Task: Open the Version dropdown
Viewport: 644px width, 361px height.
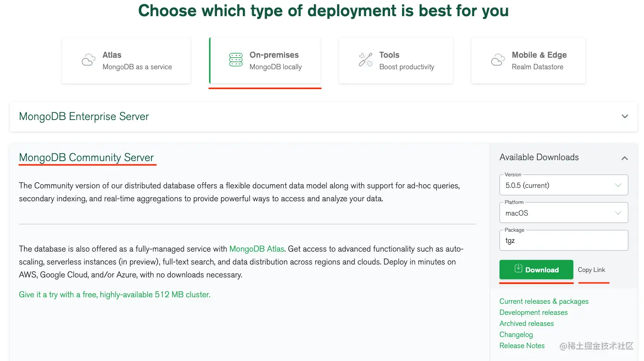Action: click(563, 185)
